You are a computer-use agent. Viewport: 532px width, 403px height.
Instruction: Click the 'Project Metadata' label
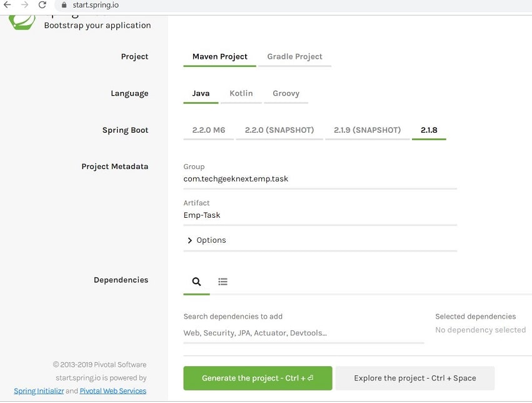(114, 166)
